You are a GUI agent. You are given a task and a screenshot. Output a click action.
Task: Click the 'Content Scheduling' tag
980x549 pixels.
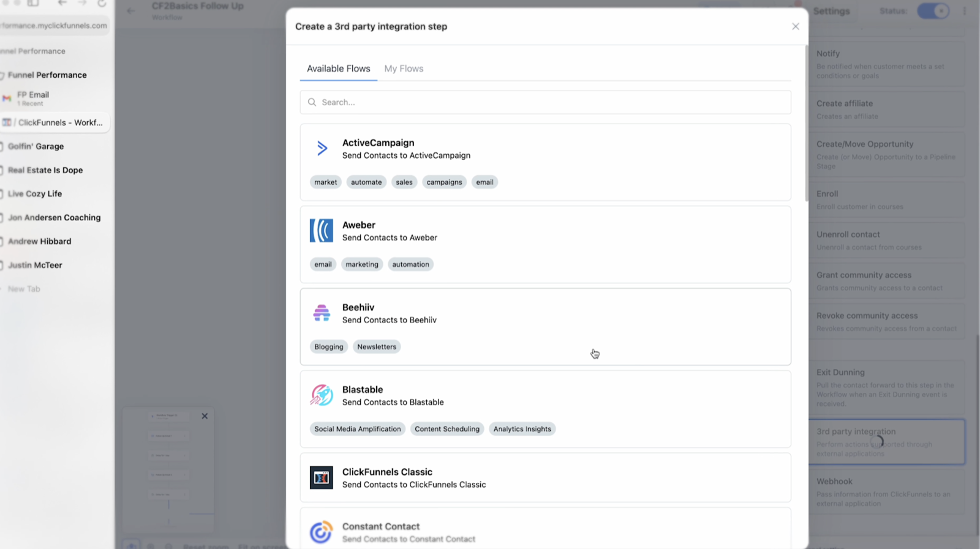click(x=447, y=429)
